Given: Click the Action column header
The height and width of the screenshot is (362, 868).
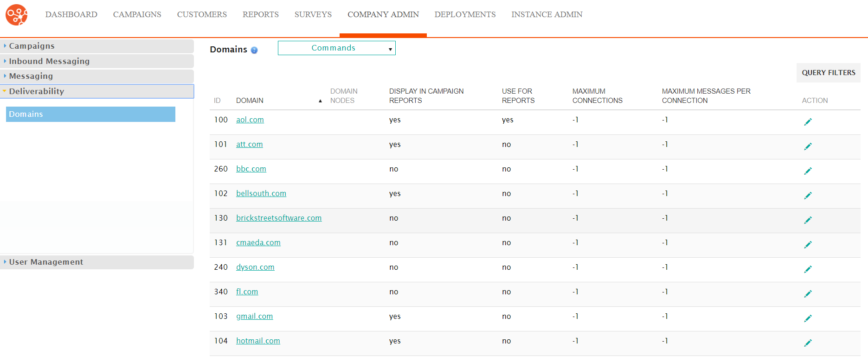Looking at the screenshot, I should (815, 101).
